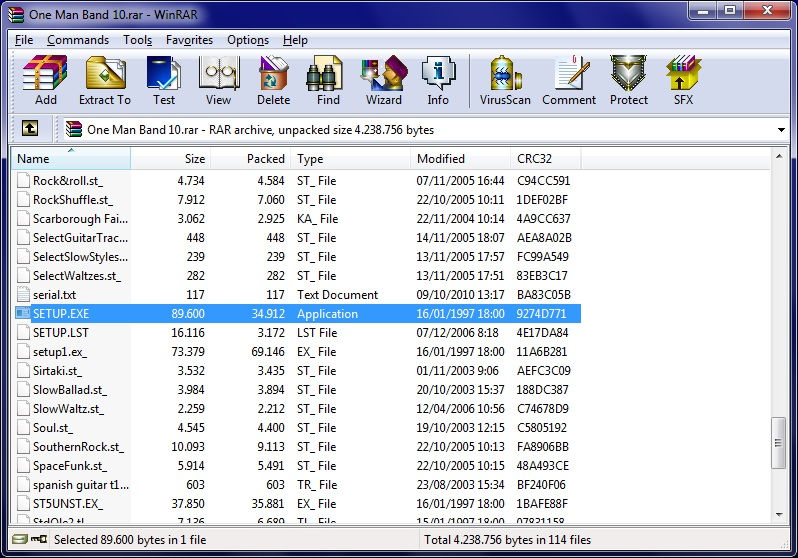Run the Test archive tool
Viewport: 798px width, 558px height.
(x=163, y=80)
